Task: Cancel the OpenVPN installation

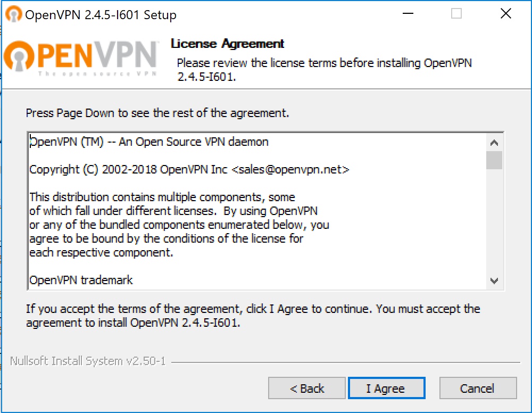Action: [478, 388]
